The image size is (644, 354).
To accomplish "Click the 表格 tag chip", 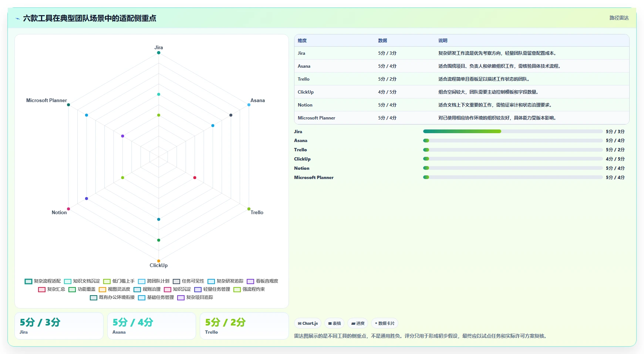I will [x=334, y=323].
